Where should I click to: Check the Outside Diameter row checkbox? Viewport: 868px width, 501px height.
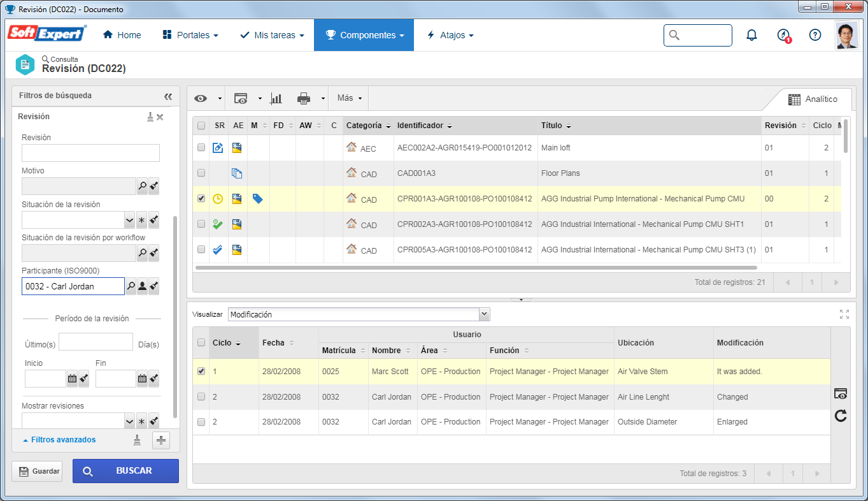coord(201,422)
